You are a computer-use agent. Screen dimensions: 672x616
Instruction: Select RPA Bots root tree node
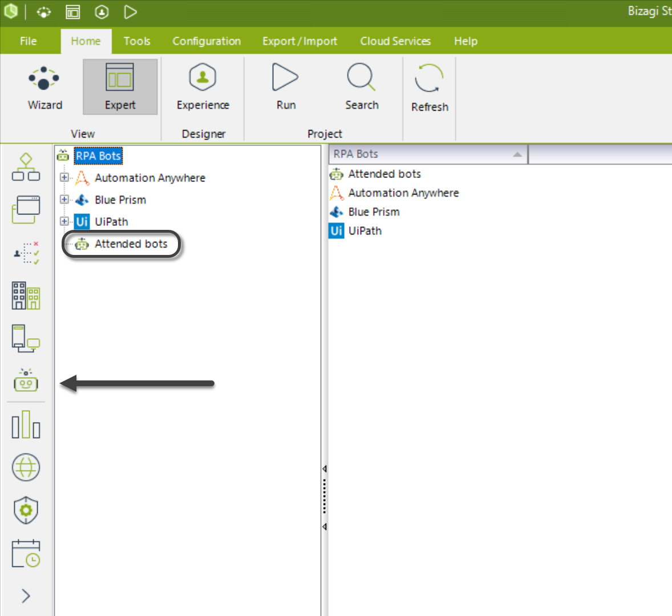98,156
